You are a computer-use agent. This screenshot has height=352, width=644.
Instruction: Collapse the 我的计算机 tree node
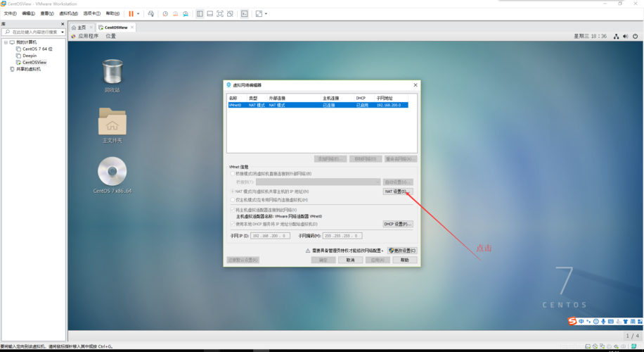coord(6,42)
